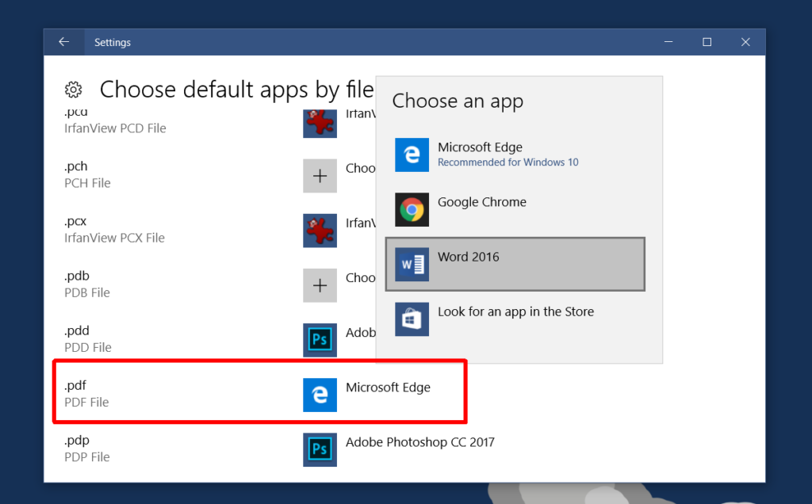The width and height of the screenshot is (812, 504).
Task: Click the Google Chrome icon in the app list
Action: point(412,209)
